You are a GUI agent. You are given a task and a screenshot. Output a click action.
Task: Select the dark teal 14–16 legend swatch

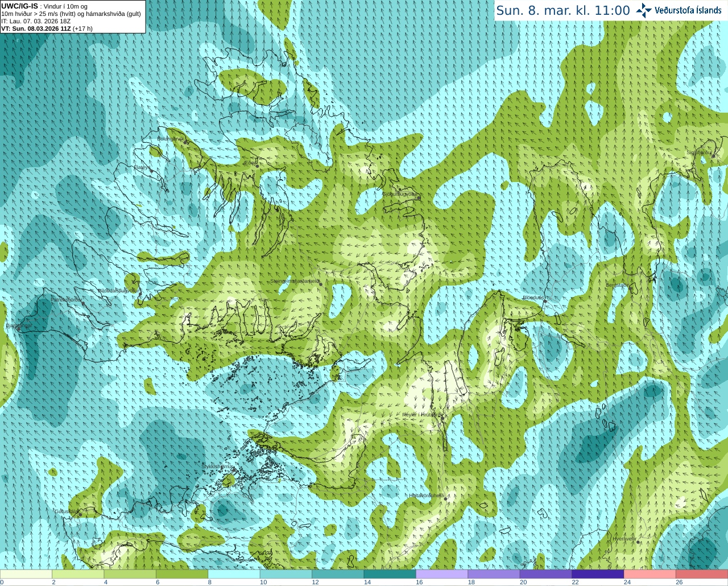coord(390,574)
